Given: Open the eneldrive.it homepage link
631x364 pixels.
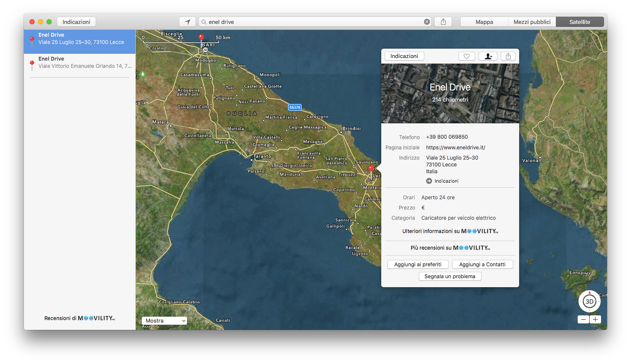Looking at the screenshot, I should point(456,148).
